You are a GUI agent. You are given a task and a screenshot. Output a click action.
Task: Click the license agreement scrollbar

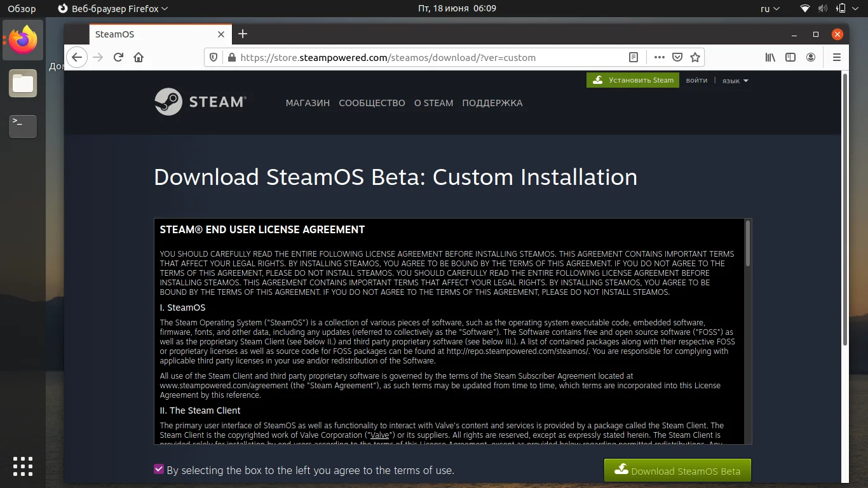click(748, 243)
